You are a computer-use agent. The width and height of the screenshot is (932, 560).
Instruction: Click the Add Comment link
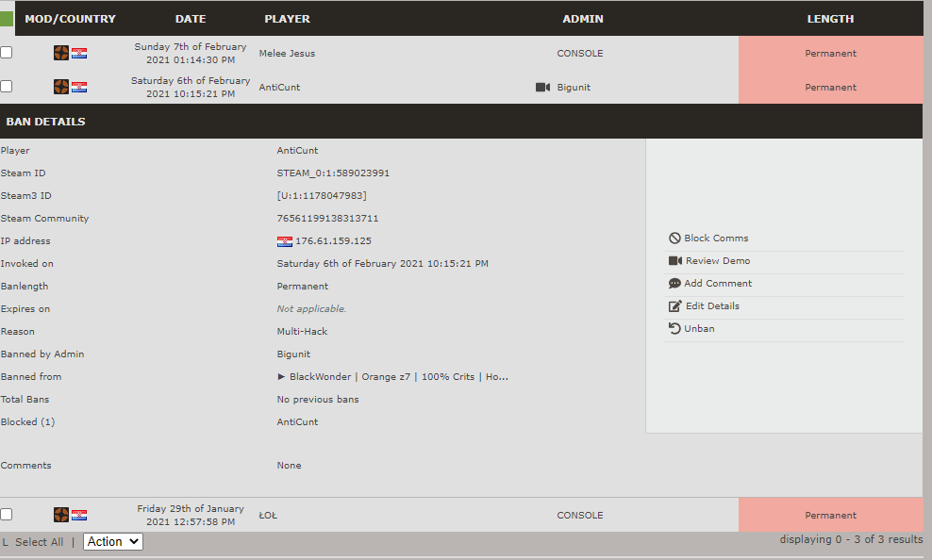(x=718, y=283)
